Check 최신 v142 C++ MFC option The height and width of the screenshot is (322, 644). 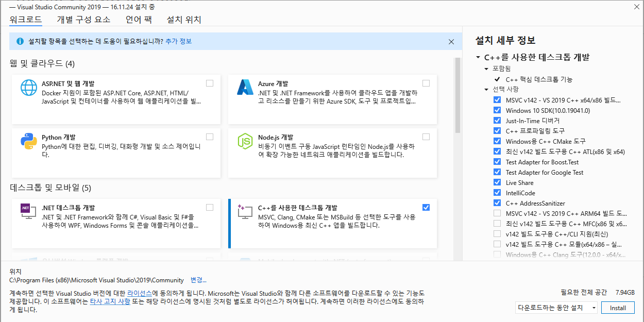(497, 224)
